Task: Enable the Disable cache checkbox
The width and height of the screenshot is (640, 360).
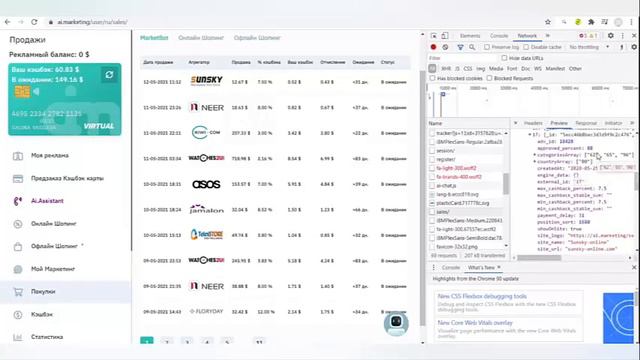Action: coord(526,47)
